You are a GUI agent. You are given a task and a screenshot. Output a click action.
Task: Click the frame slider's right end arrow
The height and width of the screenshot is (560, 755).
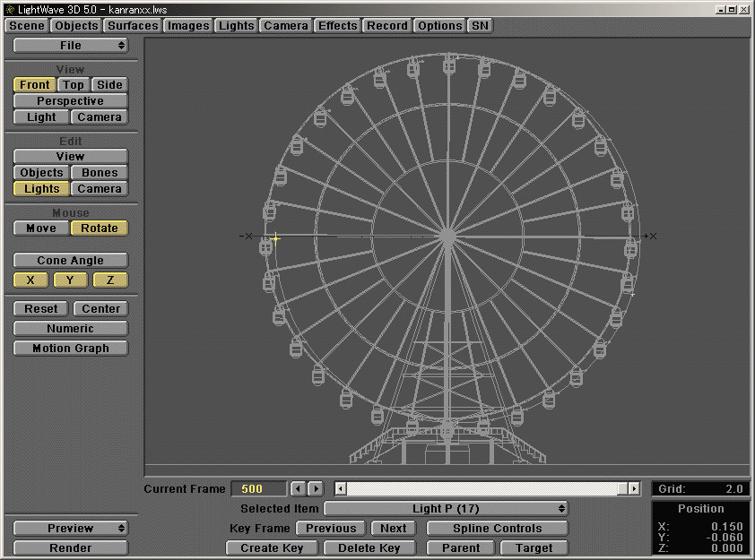coord(634,488)
